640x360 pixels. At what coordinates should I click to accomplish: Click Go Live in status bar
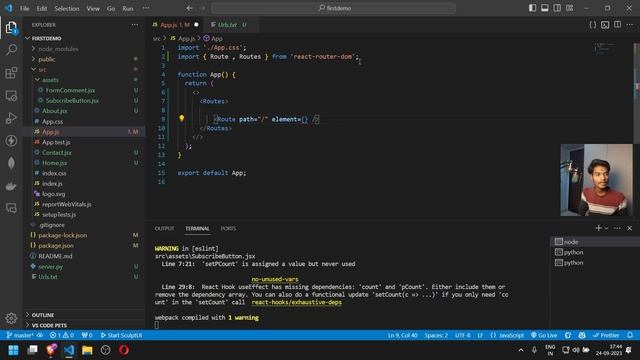point(544,335)
